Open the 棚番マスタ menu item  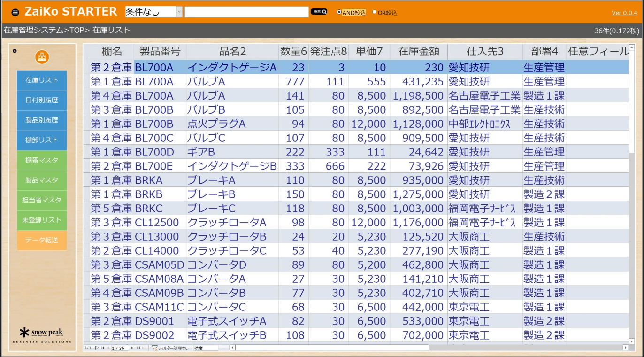point(42,160)
